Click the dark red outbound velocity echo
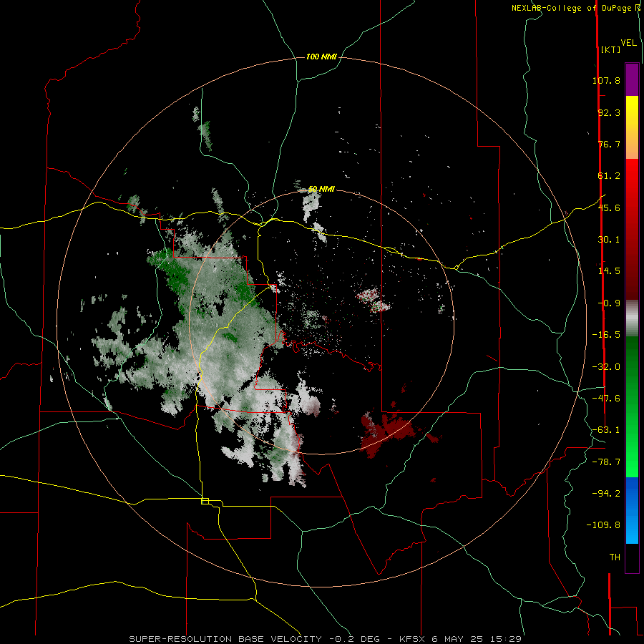Image resolution: width=644 pixels, height=644 pixels. [x=386, y=432]
